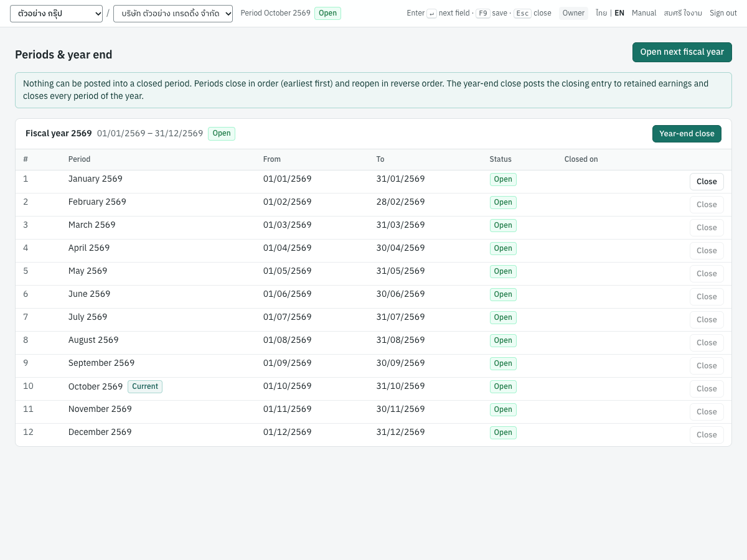Image resolution: width=747 pixels, height=560 pixels.
Task: Select the January 2569 period name
Action: (95, 179)
